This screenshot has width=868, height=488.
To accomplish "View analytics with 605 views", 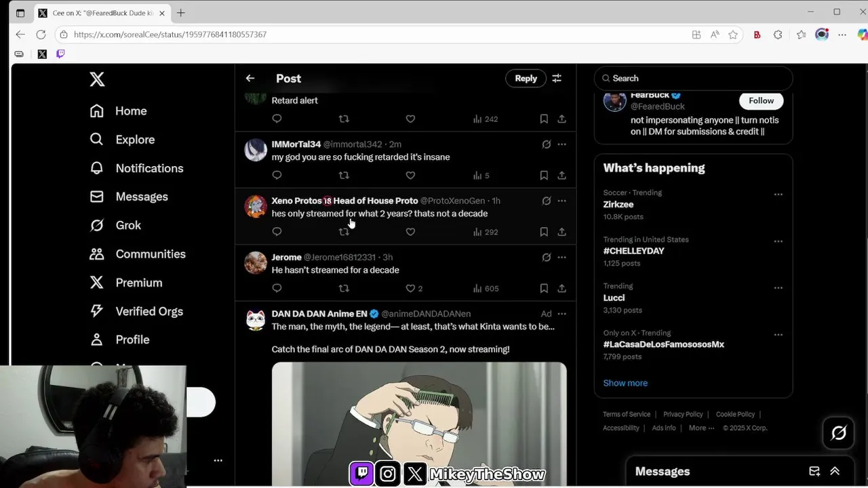I will 486,289.
